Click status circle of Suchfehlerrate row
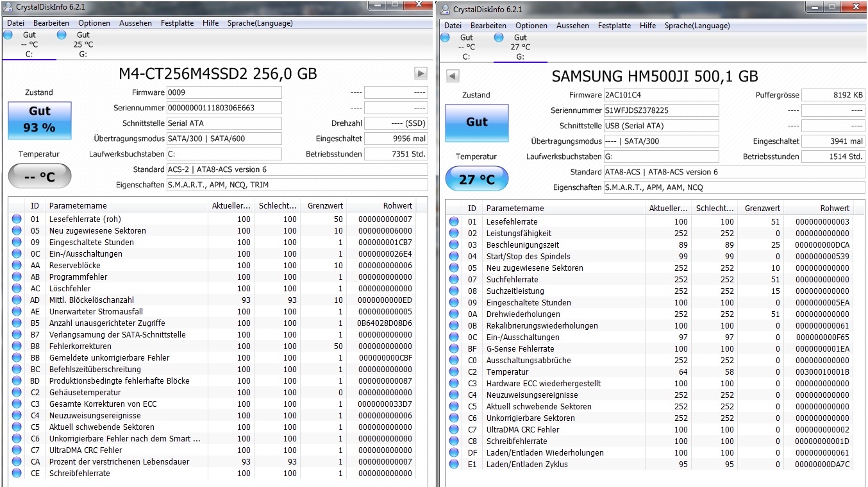The width and height of the screenshot is (868, 487). click(x=454, y=280)
